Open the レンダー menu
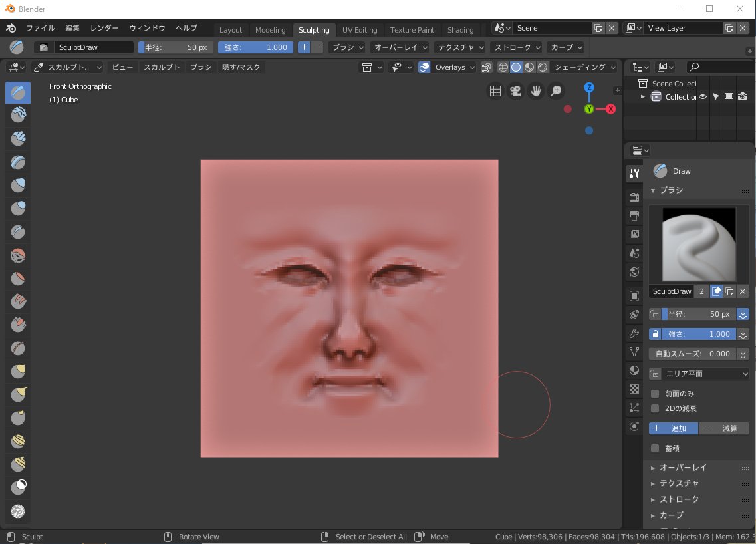 tap(104, 28)
